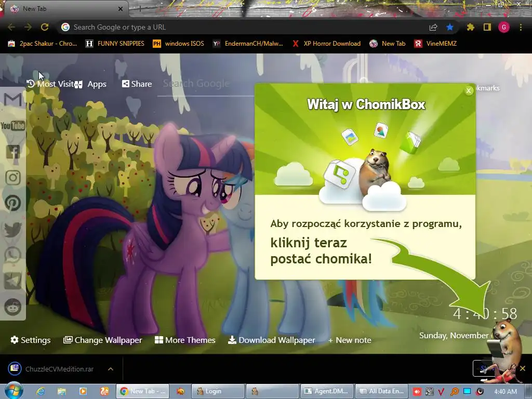This screenshot has width=532, height=399.
Task: Open Facebook from the left sidebar
Action: (13, 152)
